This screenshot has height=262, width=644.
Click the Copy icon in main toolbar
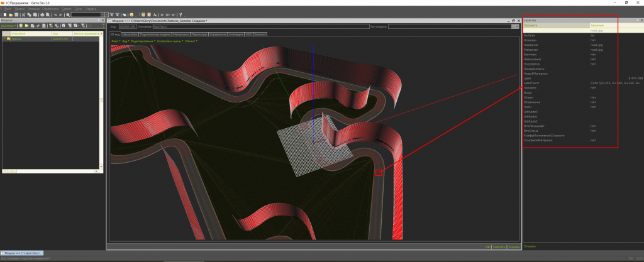[29, 14]
